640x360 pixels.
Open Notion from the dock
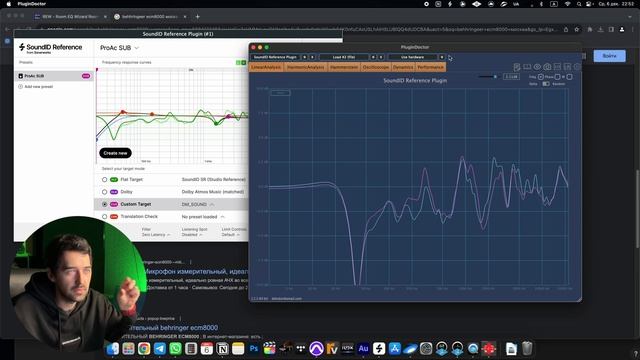pyautogui.click(x=222, y=349)
